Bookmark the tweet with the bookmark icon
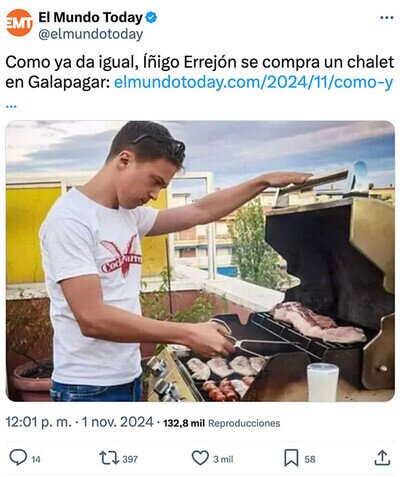The height and width of the screenshot is (477, 400). [291, 458]
